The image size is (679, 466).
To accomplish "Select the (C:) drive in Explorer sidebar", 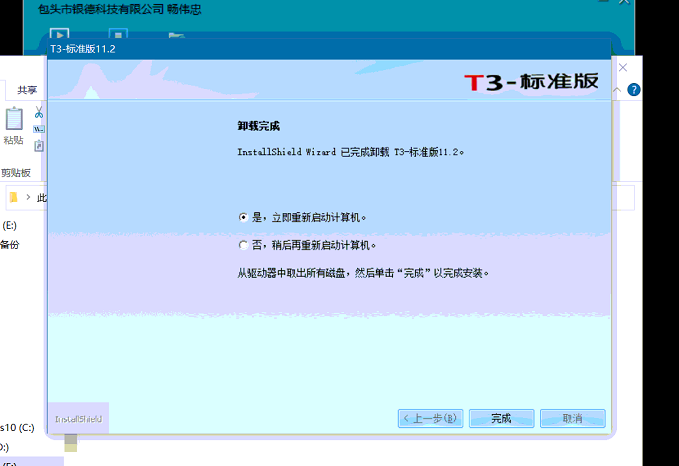I will (17, 428).
